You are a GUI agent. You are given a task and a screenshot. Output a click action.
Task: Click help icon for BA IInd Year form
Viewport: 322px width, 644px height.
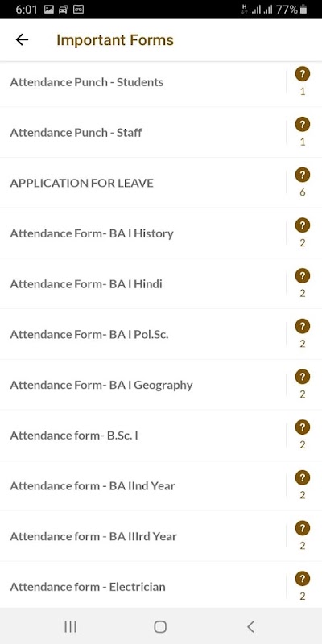(x=303, y=478)
